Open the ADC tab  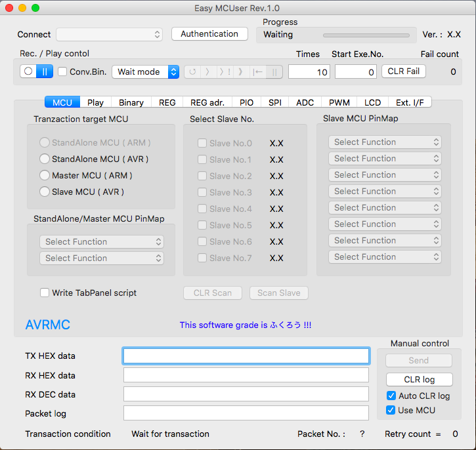(x=305, y=102)
